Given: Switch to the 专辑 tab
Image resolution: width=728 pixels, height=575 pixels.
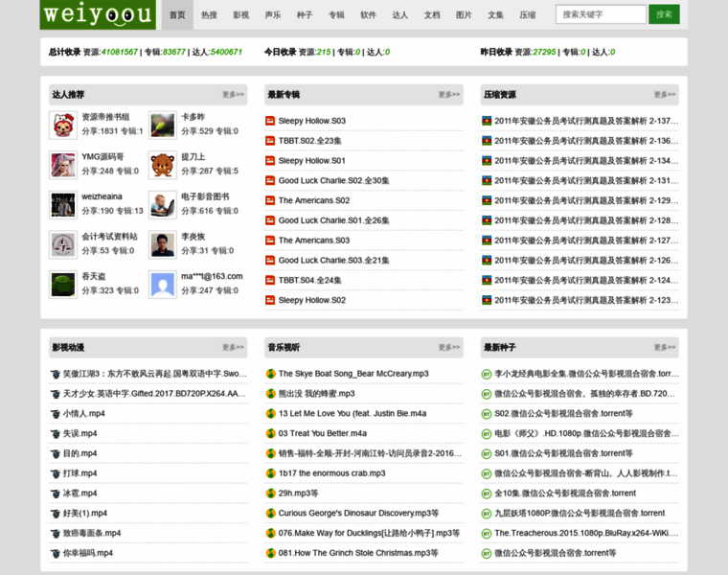Looking at the screenshot, I should [336, 15].
